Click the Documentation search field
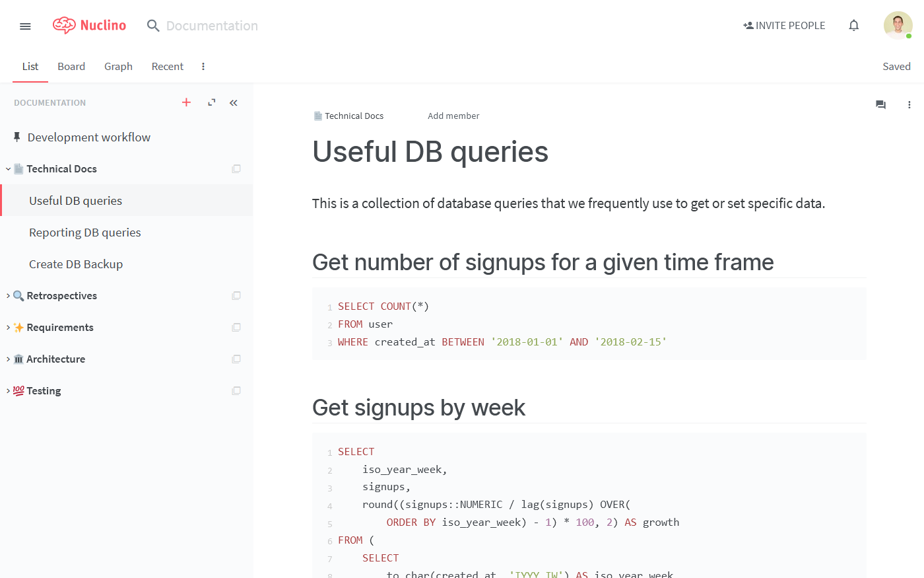 click(x=211, y=25)
